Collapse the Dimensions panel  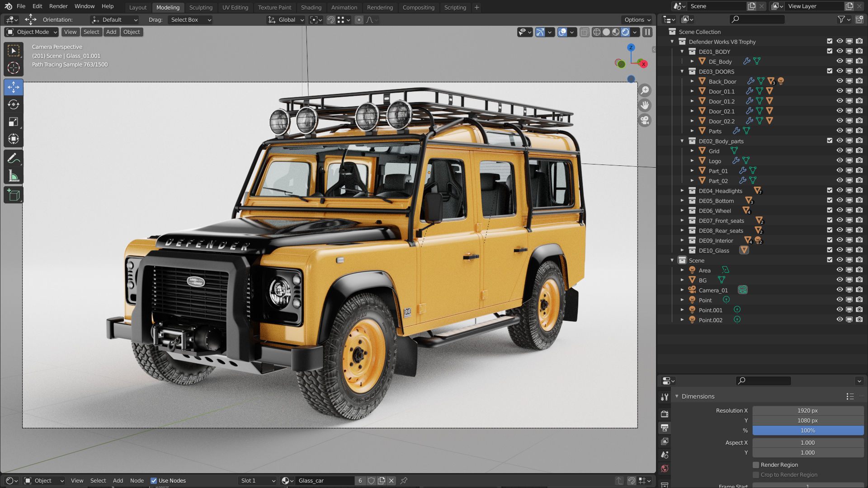point(677,396)
